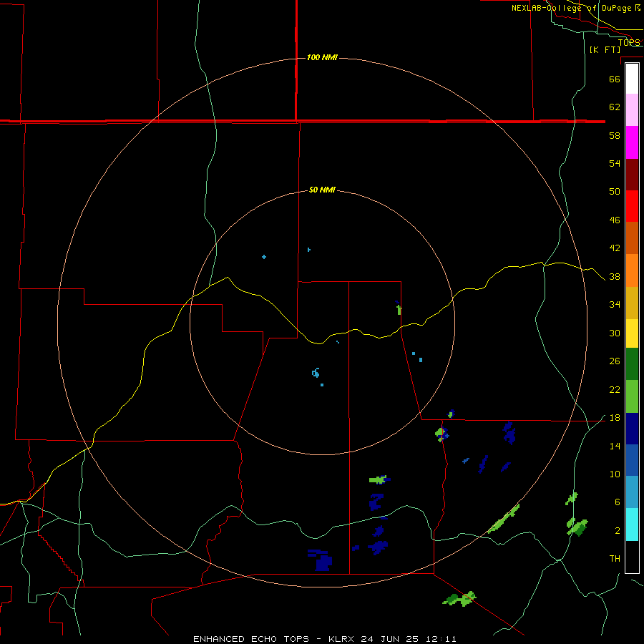
Task: Pick the dark red legend swatch
Action: 632,174
